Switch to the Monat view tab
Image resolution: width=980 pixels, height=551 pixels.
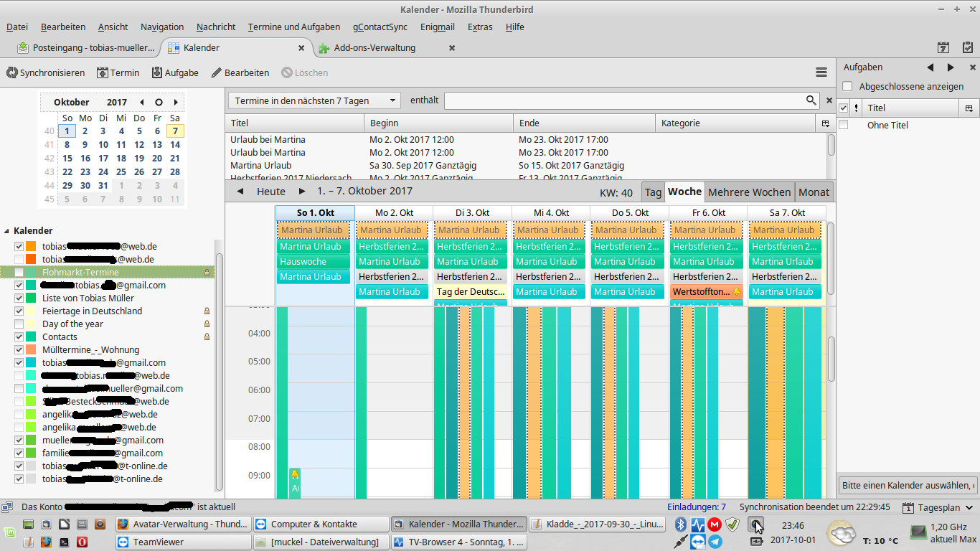[x=814, y=192]
